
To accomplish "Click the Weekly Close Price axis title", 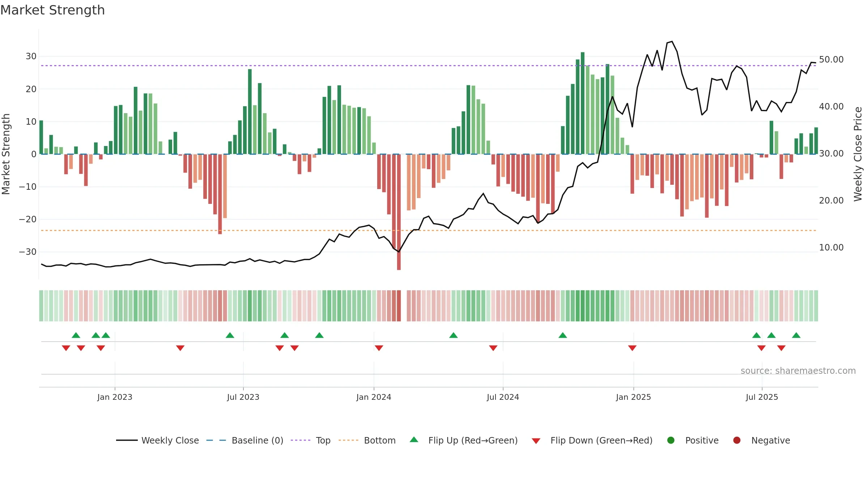I will point(858,154).
